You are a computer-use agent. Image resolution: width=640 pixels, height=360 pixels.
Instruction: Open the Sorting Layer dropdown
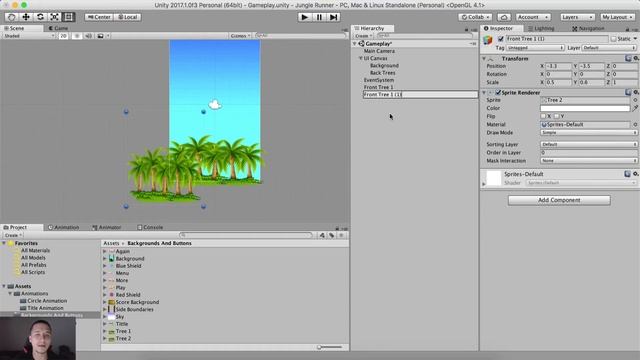[589, 144]
